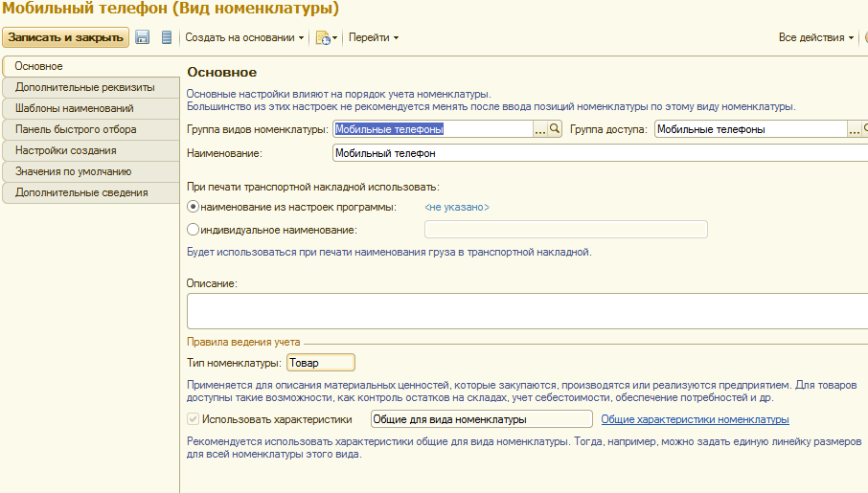
Task: Click ellipsis button of Группа видов номенклатуры field
Action: click(x=539, y=129)
